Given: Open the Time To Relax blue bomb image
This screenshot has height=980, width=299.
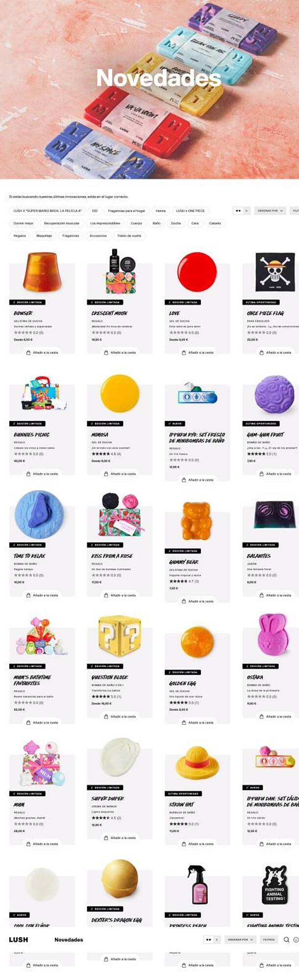Looking at the screenshot, I should coord(39,514).
